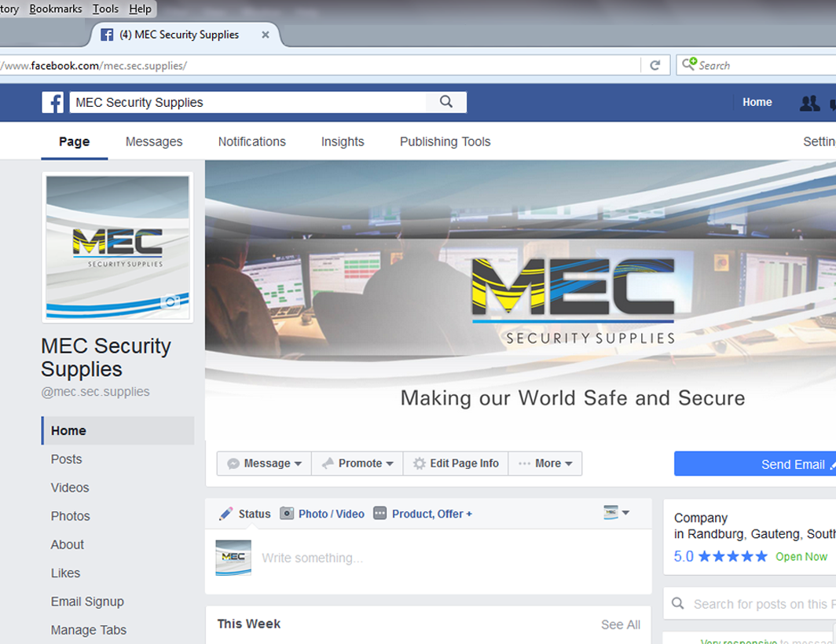Viewport: 836px width, 644px height.
Task: Open the post-as page identity selector
Action: tap(617, 513)
